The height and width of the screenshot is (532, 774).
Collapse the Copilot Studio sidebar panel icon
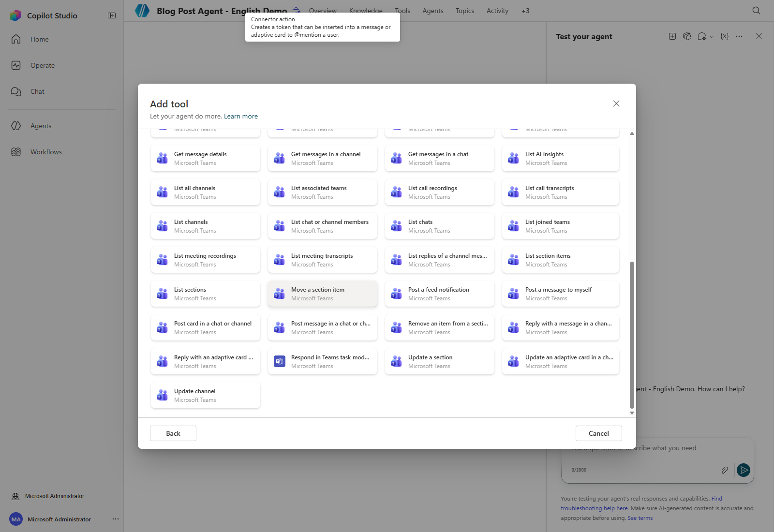tap(112, 15)
